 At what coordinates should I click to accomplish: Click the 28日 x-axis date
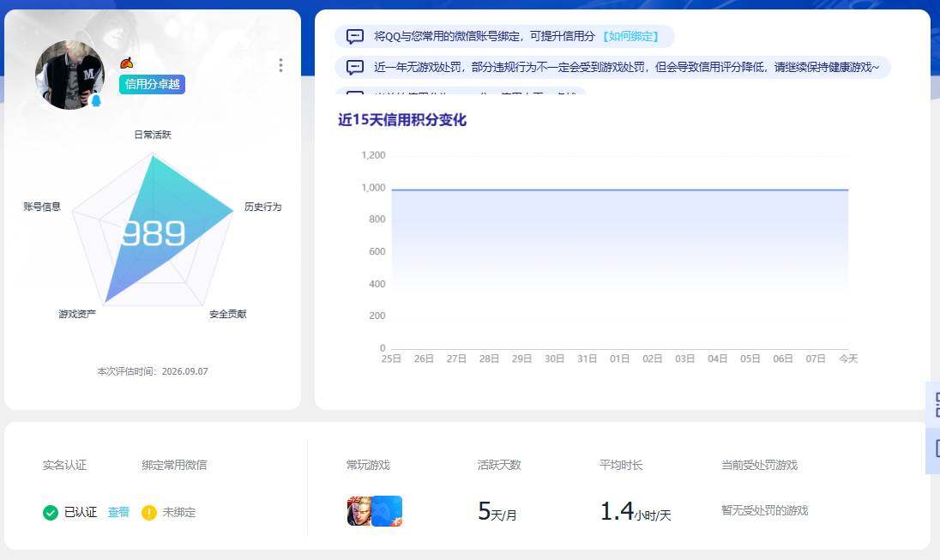[489, 358]
